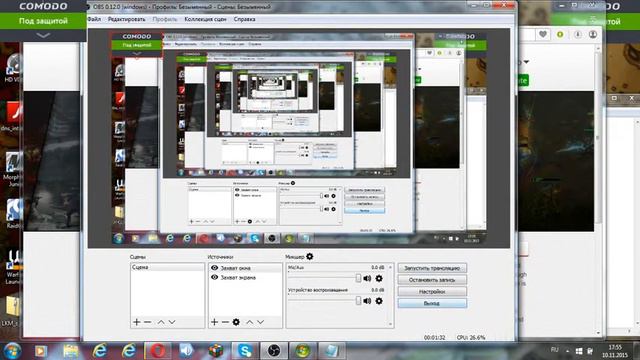Remove scene with minus icon in Сцены

pyautogui.click(x=147, y=322)
